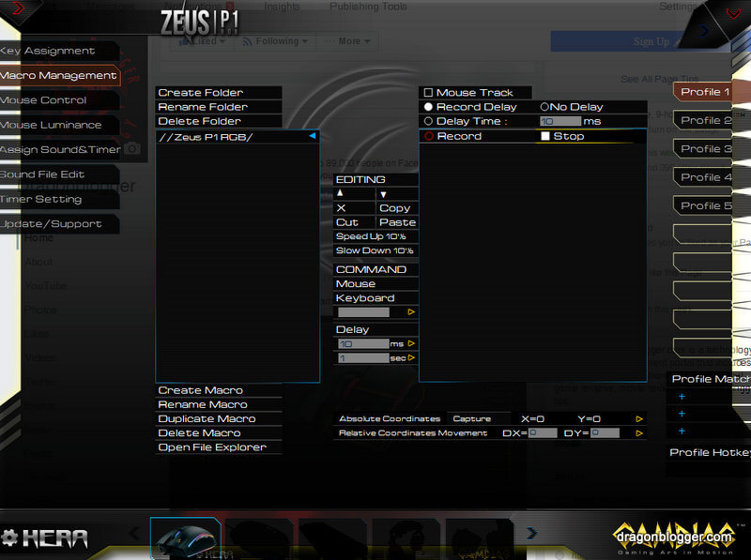Viewport: 751px width, 560px height.
Task: Add relative movement with the yellow arrow
Action: click(x=639, y=433)
